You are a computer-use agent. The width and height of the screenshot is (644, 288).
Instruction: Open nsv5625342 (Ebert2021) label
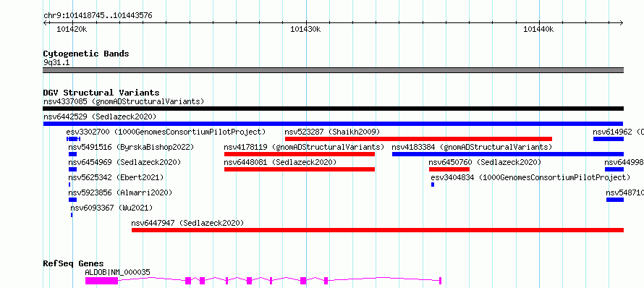click(x=116, y=177)
